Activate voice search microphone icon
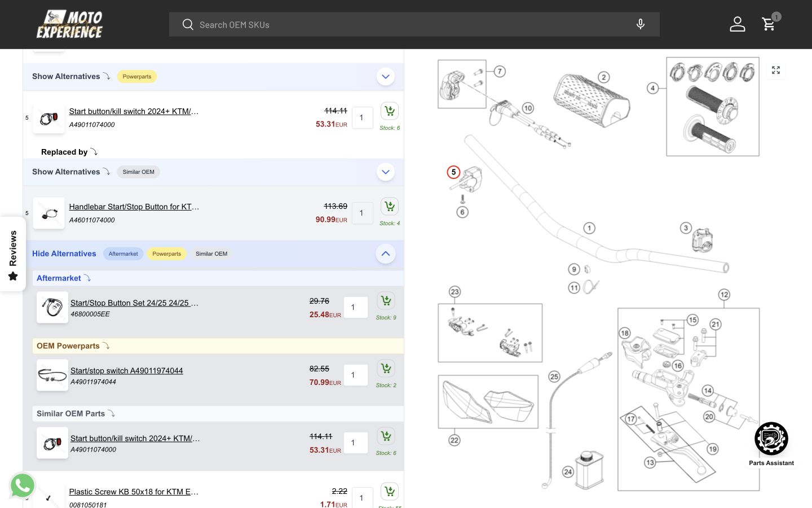812x508 pixels. pos(641,24)
